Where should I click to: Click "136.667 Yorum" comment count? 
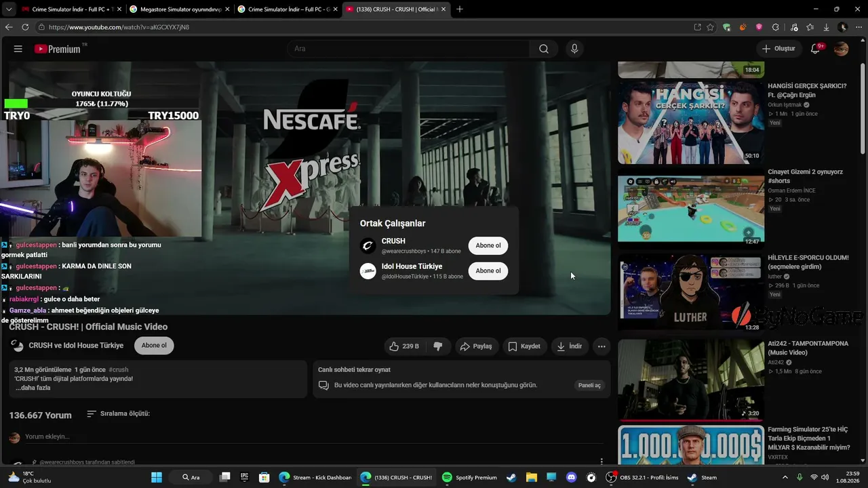point(40,415)
